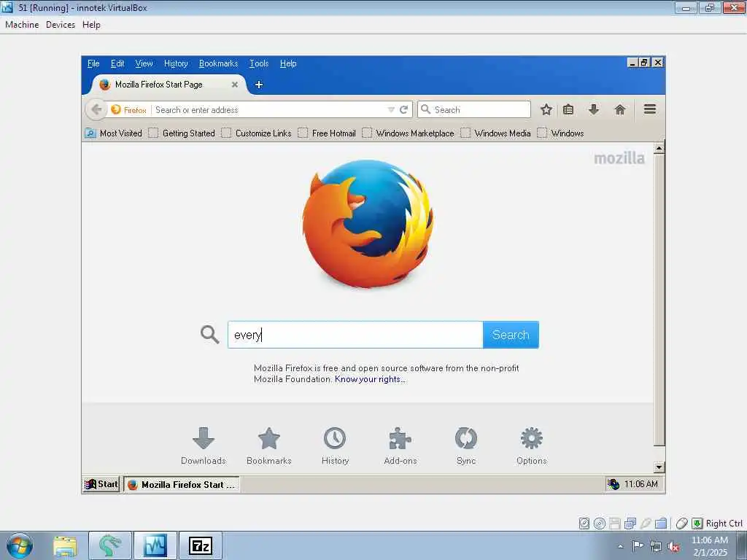Click the VirtualBox network status icon
Viewport: 747px width, 560px height.
pos(630,524)
